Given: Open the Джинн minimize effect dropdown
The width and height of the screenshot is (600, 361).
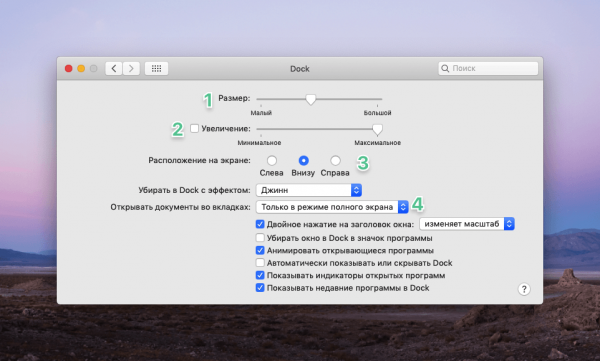Looking at the screenshot, I should pyautogui.click(x=309, y=190).
